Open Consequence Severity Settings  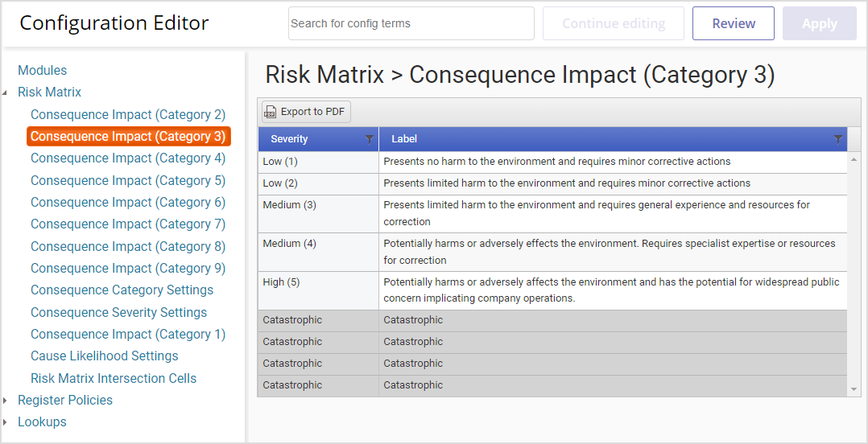click(118, 312)
